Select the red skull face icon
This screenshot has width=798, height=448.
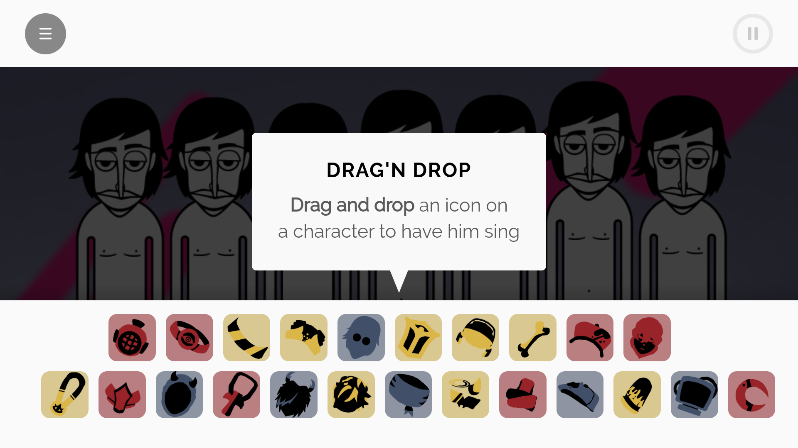(647, 338)
